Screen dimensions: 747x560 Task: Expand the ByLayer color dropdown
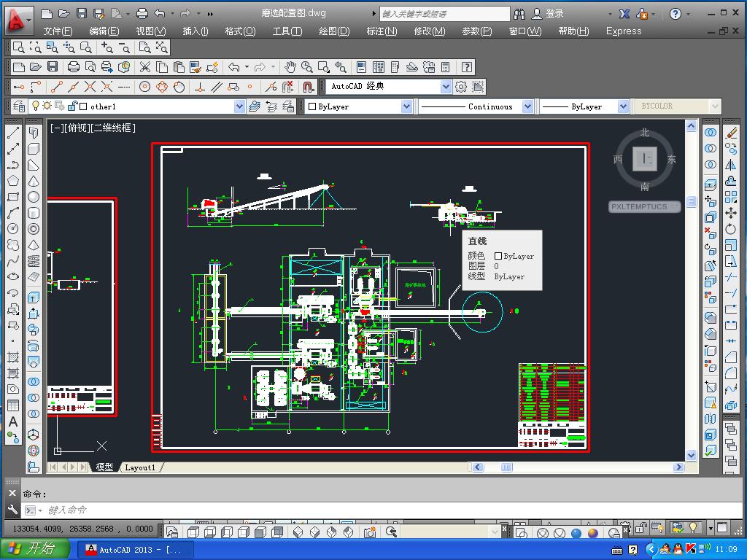pyautogui.click(x=406, y=106)
